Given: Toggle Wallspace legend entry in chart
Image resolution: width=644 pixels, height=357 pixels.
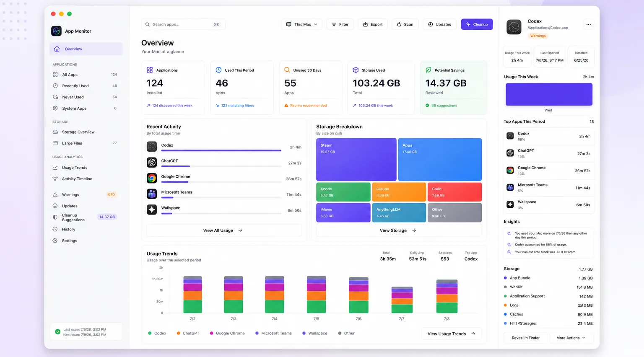Looking at the screenshot, I should (x=315, y=334).
